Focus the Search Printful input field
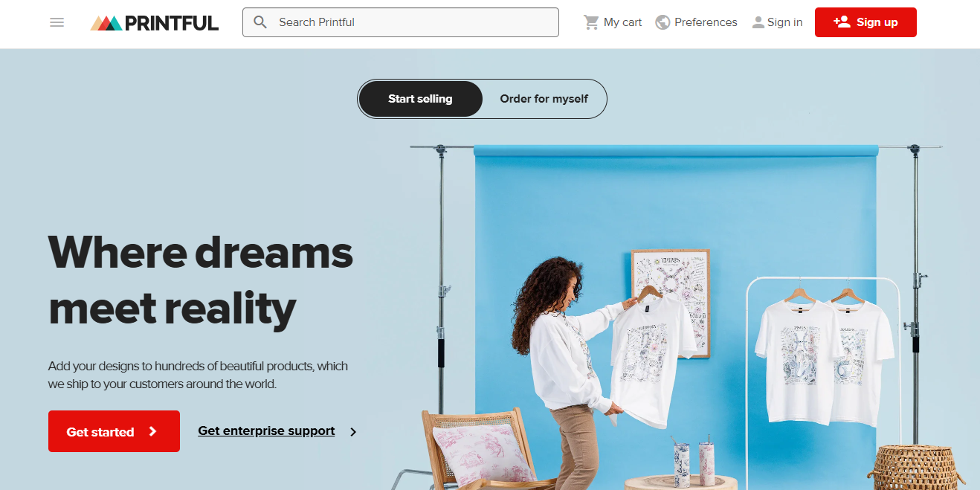Screen dimensions: 980x490 point(401,22)
